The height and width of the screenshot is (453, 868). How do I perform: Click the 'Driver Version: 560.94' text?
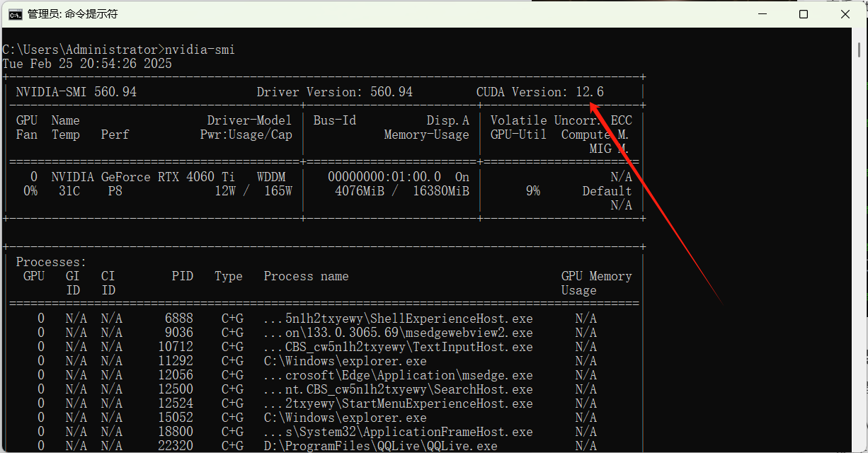[334, 92]
